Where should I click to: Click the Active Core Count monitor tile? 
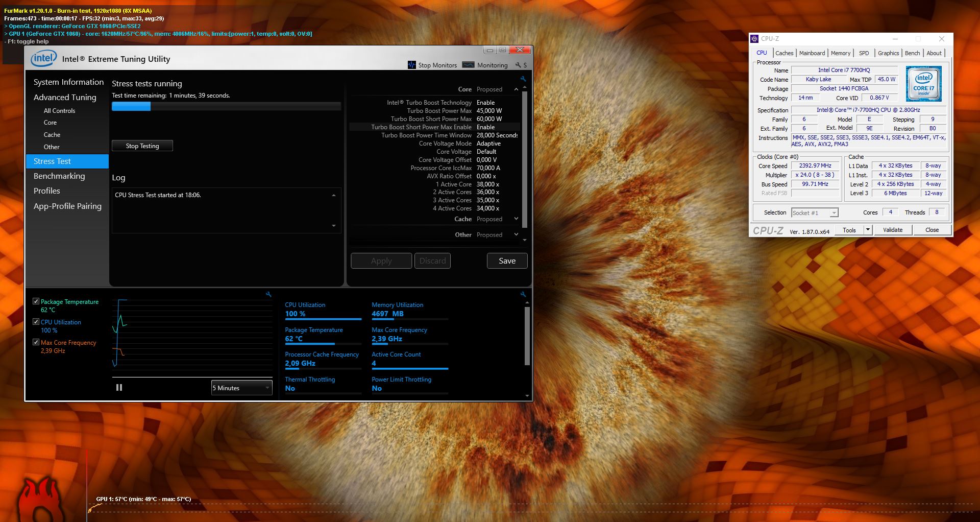tap(410, 360)
